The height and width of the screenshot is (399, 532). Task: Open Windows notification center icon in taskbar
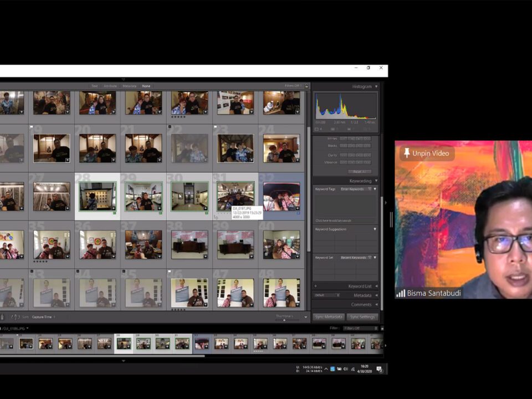[380, 369]
